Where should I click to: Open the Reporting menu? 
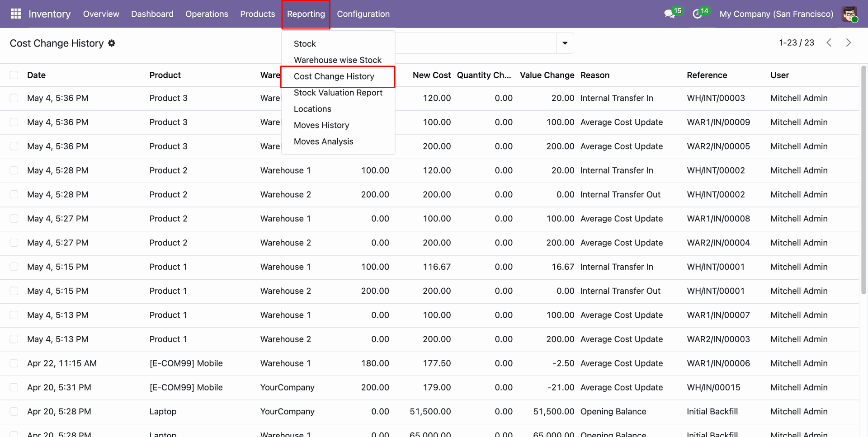(306, 14)
